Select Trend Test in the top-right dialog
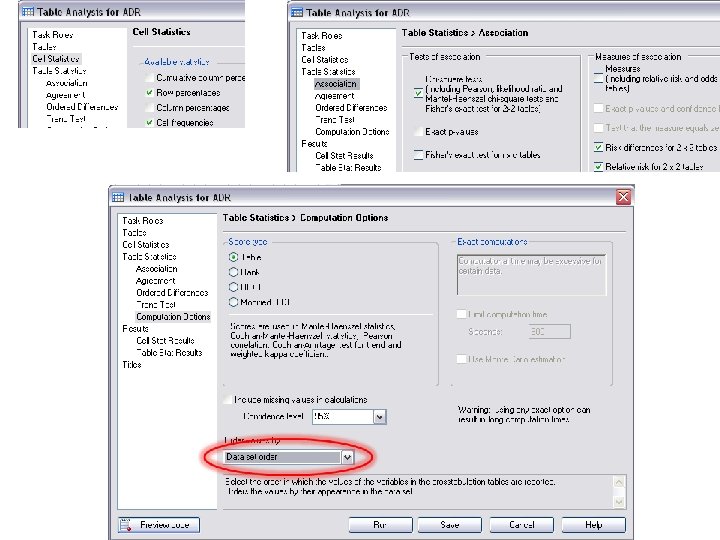Image resolution: width=720 pixels, height=540 pixels. [335, 120]
